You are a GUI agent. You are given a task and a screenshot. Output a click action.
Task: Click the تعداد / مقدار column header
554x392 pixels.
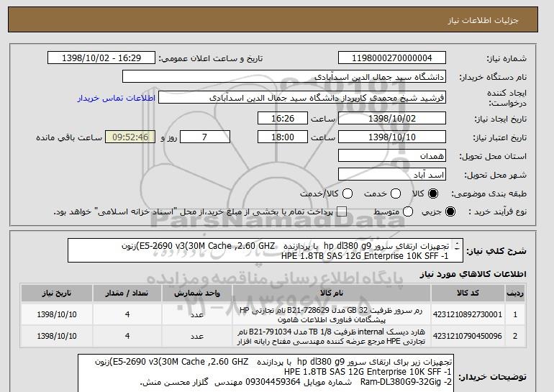(x=127, y=293)
